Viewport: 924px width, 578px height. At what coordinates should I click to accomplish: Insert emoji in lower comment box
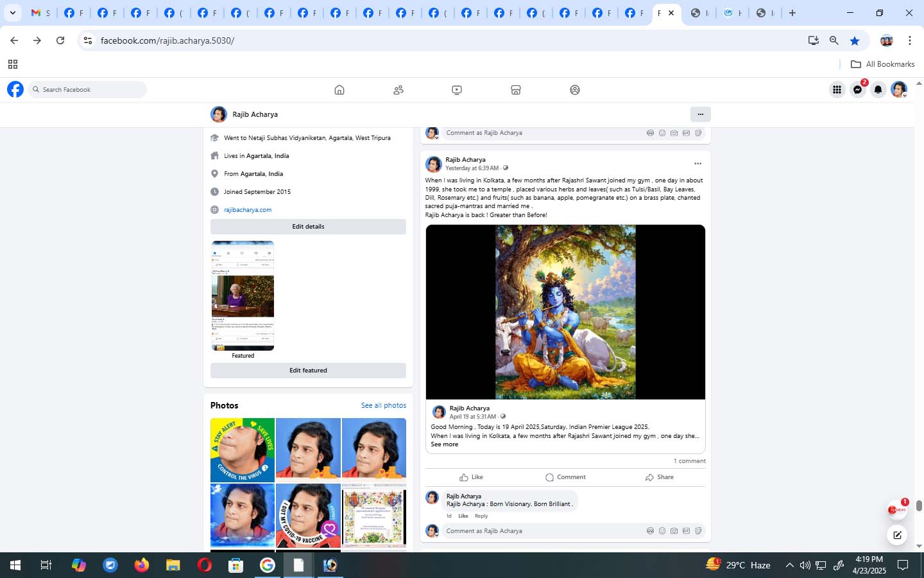[x=662, y=531]
